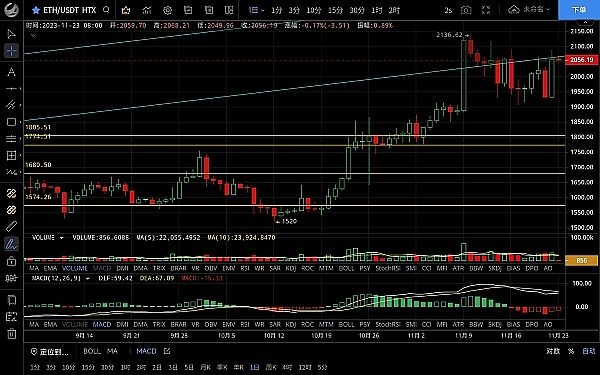
Task: Toggle BOLL overlay in bottom bar
Action: coord(92,351)
